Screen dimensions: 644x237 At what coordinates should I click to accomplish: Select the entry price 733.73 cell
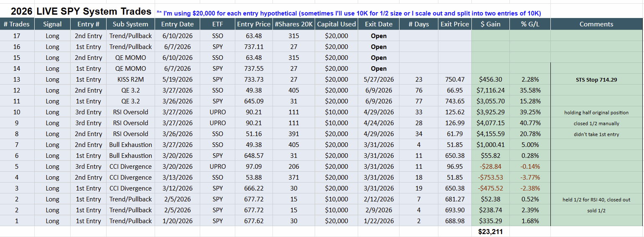tap(254, 80)
